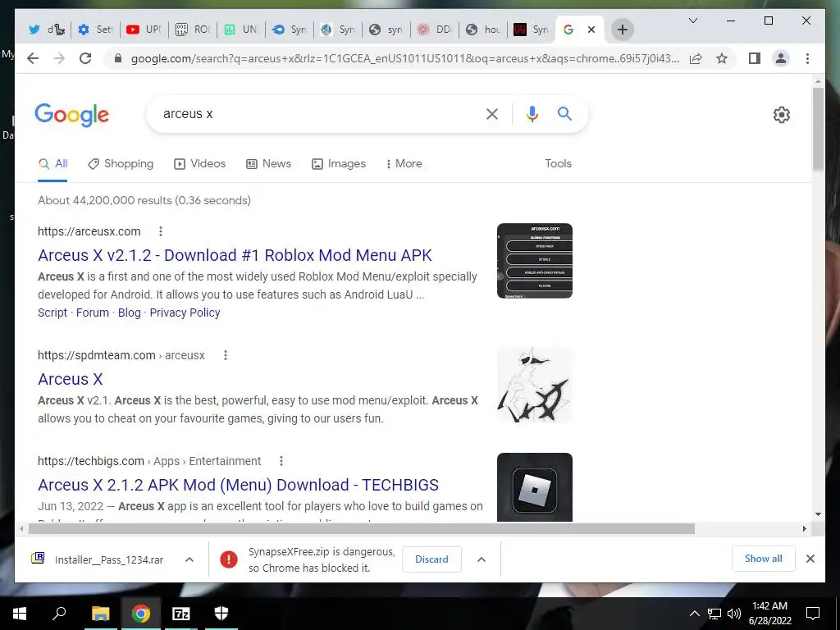Open the Windows notification center
The width and height of the screenshot is (840, 630).
[813, 614]
